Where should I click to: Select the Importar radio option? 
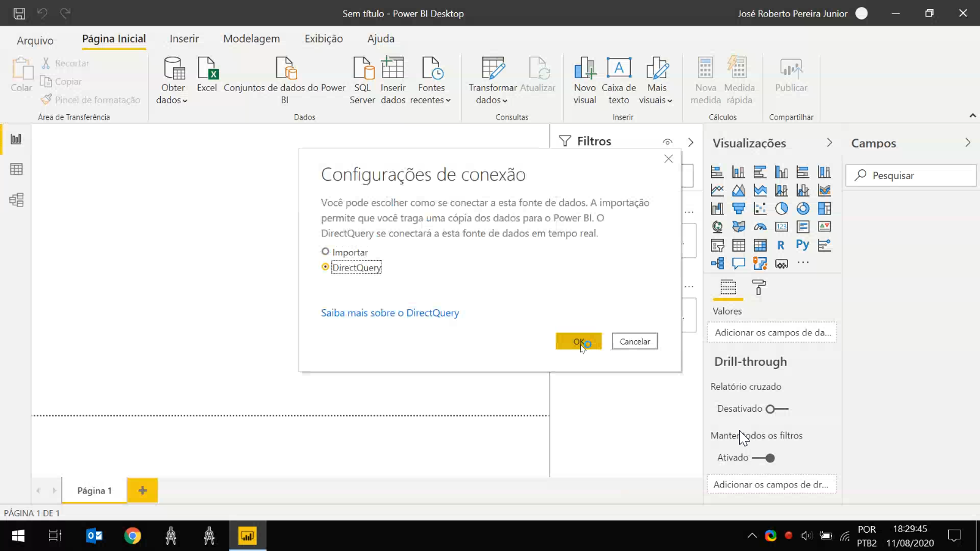pos(325,252)
